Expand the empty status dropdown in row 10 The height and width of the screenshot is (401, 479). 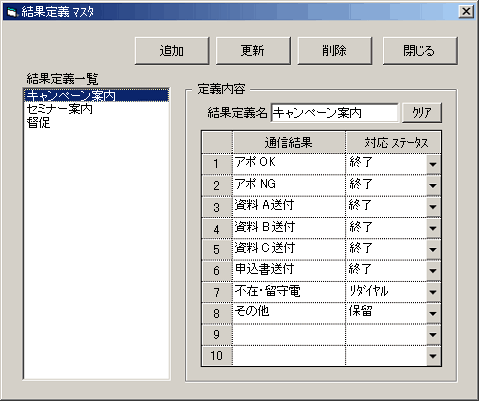pos(433,356)
